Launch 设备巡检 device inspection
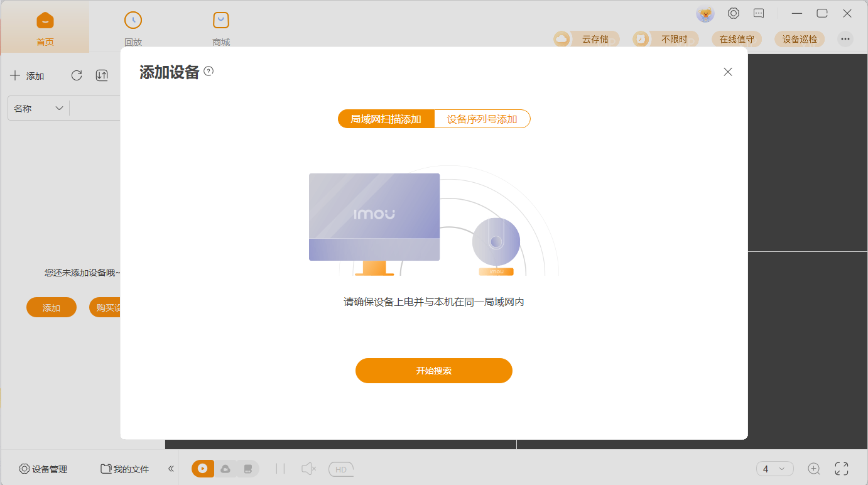The height and width of the screenshot is (485, 868). [799, 39]
